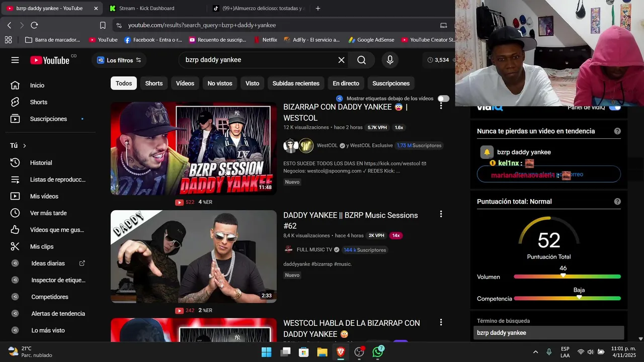
Task: Click the Competencia score slider bar
Action: (x=567, y=299)
